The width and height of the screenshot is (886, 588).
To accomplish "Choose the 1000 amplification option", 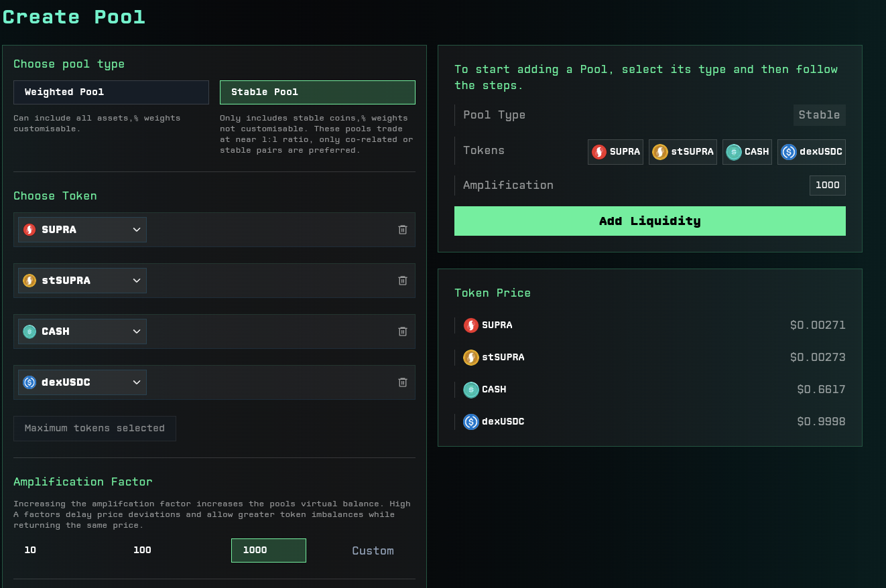I will [x=268, y=550].
